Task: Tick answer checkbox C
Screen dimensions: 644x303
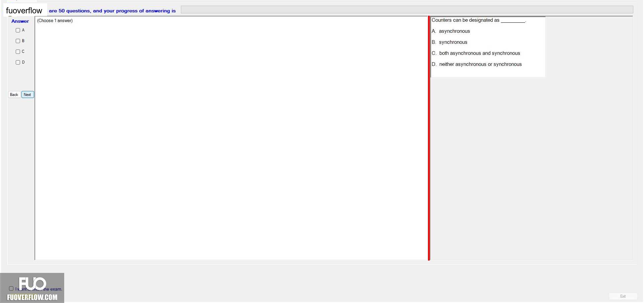Action: 18,52
